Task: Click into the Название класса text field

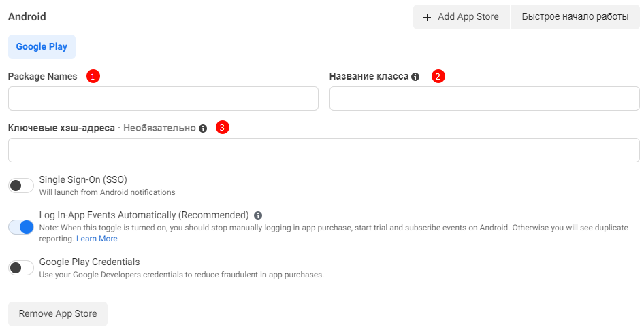Action: pos(484,99)
